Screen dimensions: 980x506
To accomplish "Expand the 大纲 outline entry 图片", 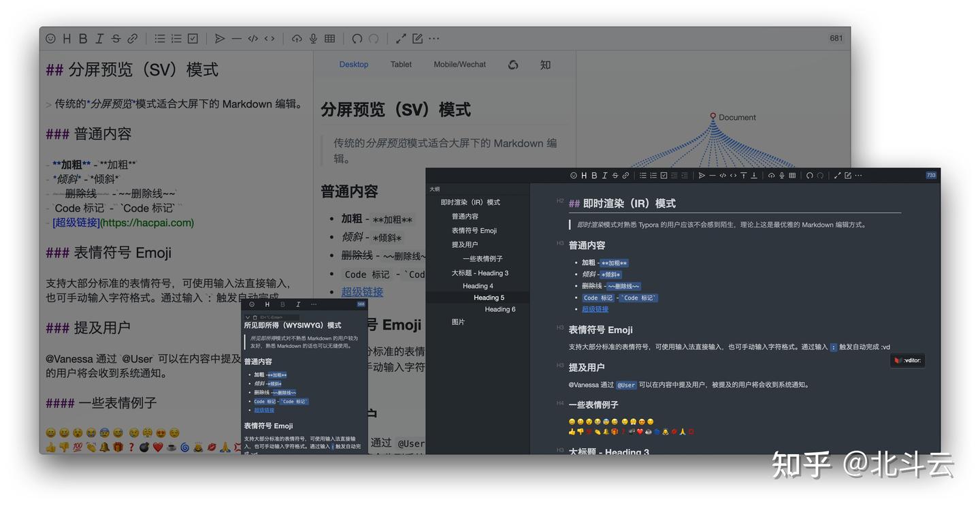I will tap(457, 321).
